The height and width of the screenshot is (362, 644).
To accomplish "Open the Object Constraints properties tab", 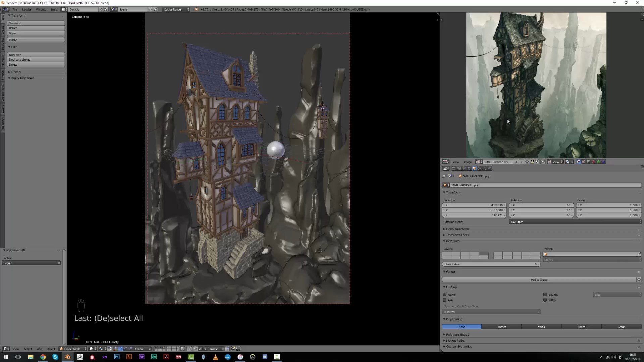I will (479, 168).
